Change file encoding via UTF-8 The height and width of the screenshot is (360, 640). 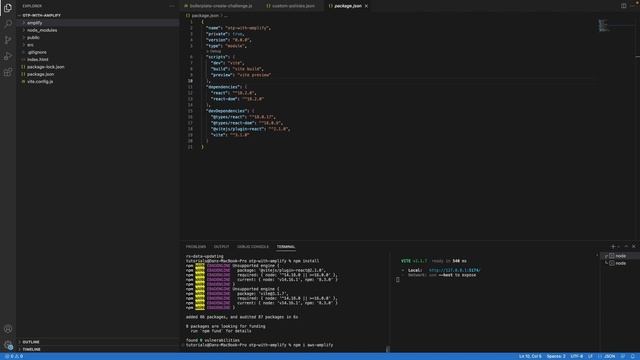pyautogui.click(x=577, y=356)
